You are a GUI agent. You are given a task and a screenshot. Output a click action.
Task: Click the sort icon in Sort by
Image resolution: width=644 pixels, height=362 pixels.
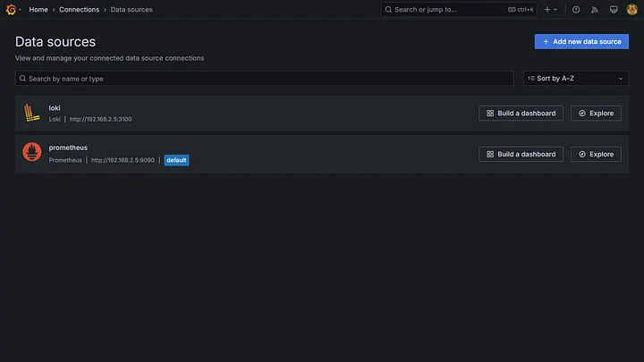pos(531,79)
